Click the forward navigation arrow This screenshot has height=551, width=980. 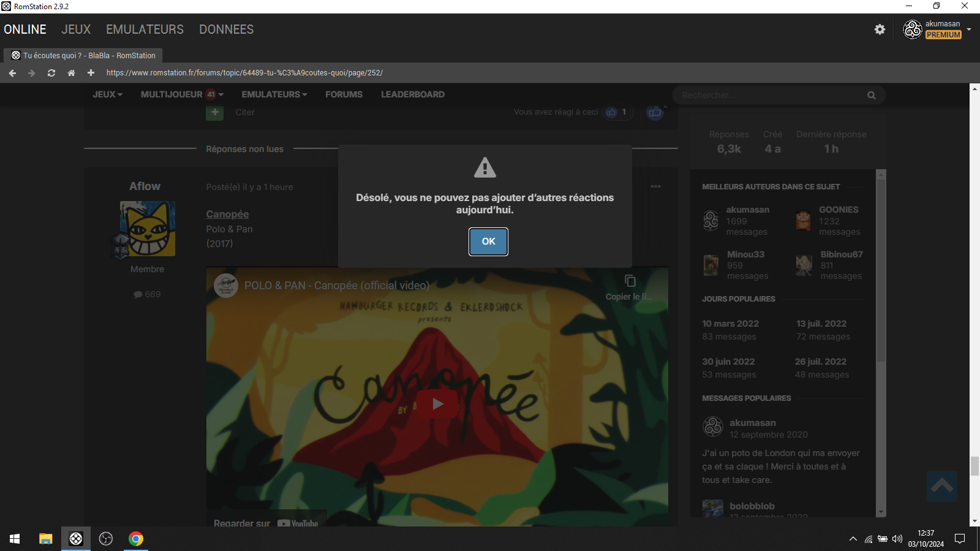coord(32,73)
